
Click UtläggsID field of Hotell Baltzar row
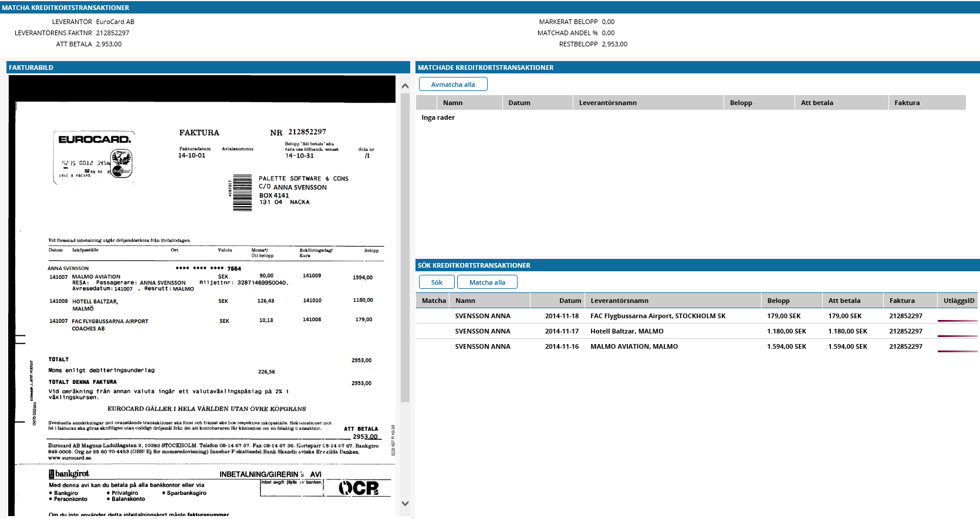point(958,332)
